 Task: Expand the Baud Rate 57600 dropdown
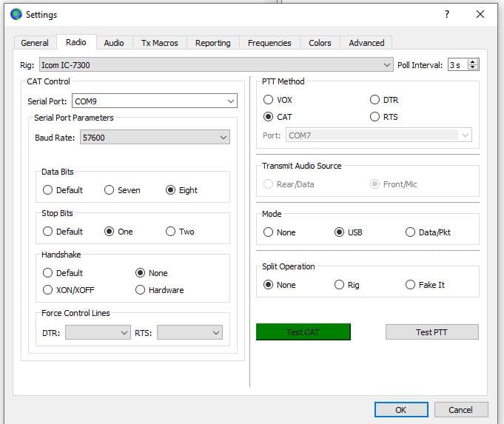pos(155,138)
